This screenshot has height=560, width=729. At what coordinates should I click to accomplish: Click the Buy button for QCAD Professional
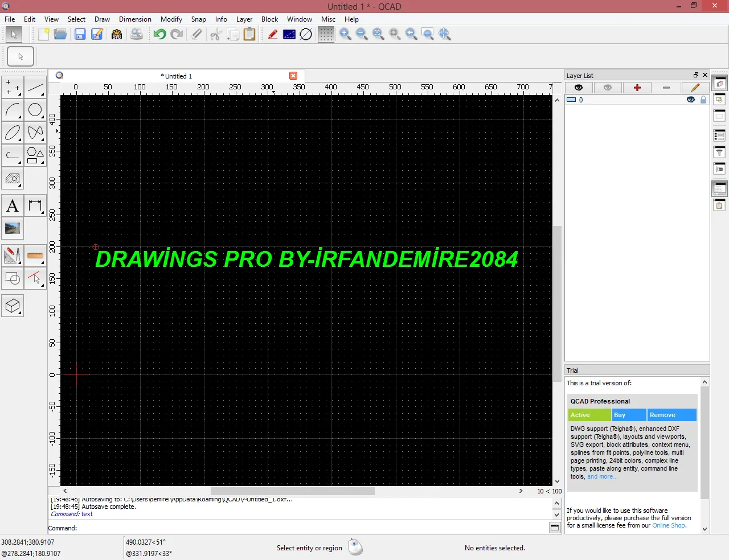pyautogui.click(x=629, y=415)
